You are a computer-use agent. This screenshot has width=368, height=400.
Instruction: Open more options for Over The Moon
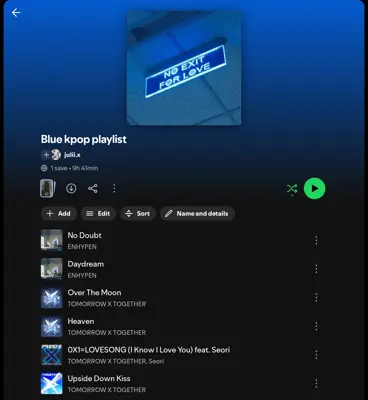[x=316, y=298]
